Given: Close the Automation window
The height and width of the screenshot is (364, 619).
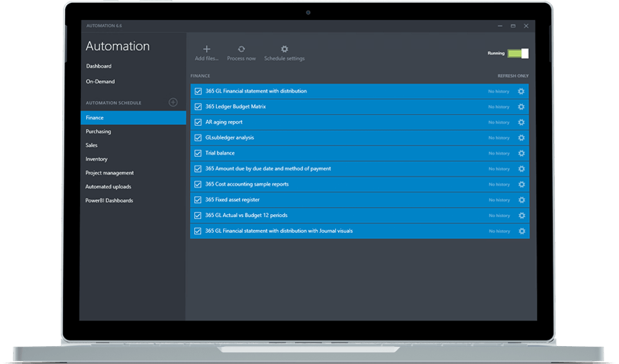Looking at the screenshot, I should [526, 26].
